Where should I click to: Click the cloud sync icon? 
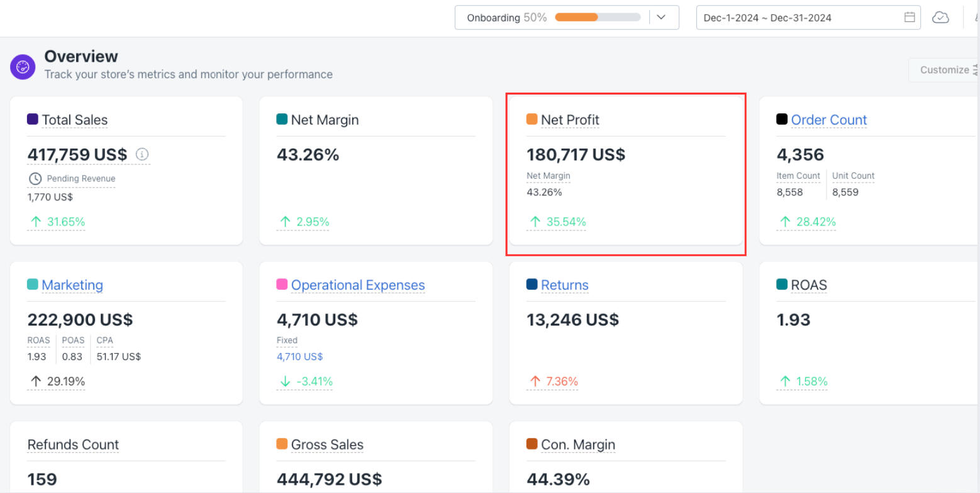click(x=940, y=18)
